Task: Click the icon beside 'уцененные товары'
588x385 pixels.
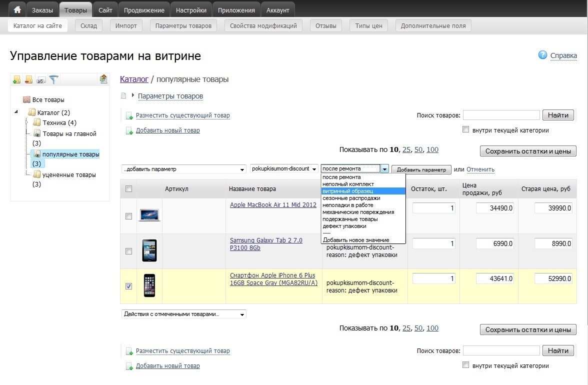Action: (37, 174)
